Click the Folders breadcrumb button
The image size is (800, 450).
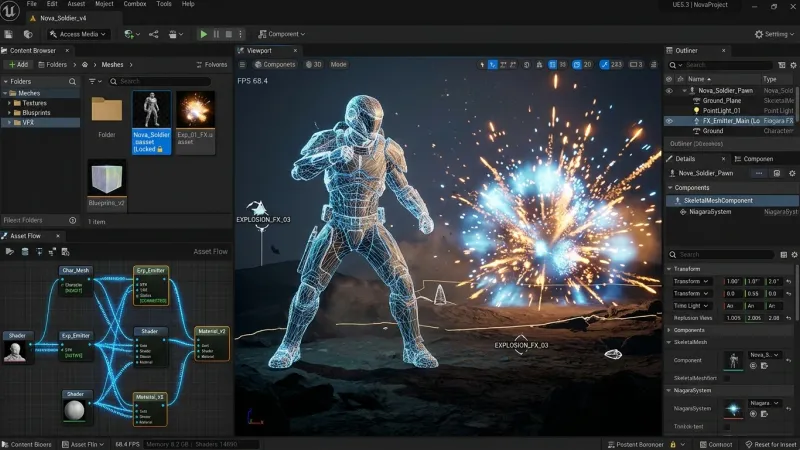pos(53,65)
